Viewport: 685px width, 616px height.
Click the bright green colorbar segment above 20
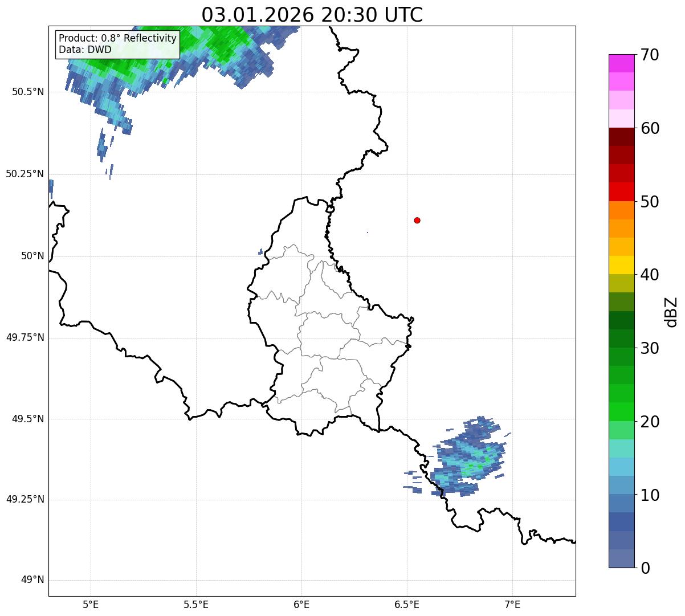point(622,412)
